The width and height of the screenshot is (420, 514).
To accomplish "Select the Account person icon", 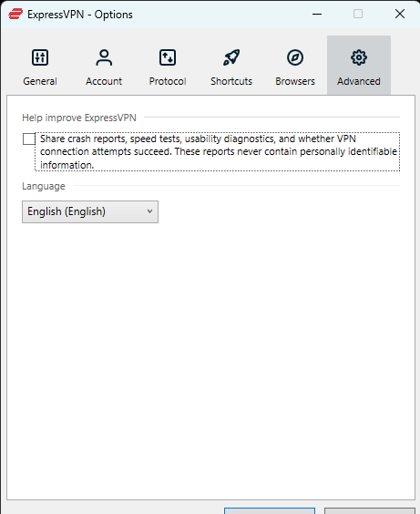I will click(104, 57).
